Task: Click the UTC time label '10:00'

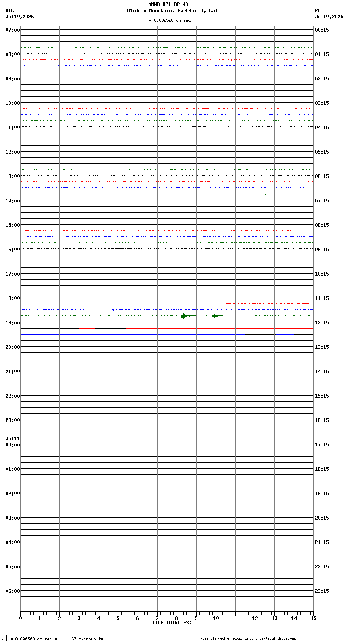Action: 13,103
